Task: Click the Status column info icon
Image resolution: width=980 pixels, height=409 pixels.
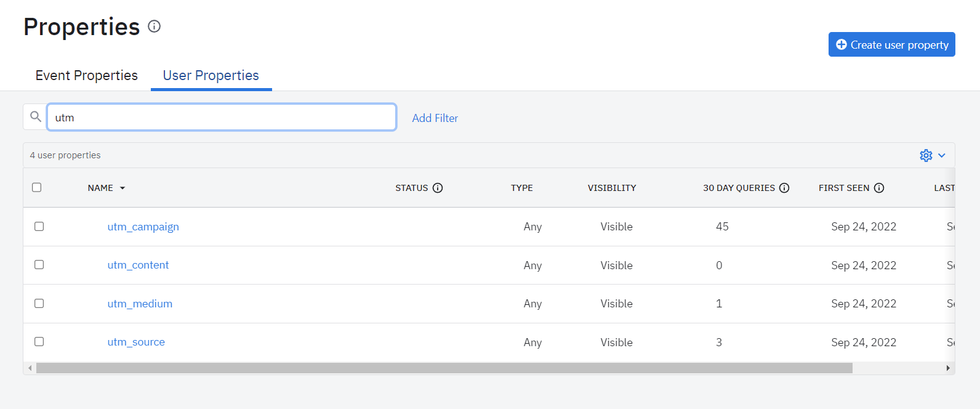Action: point(438,188)
